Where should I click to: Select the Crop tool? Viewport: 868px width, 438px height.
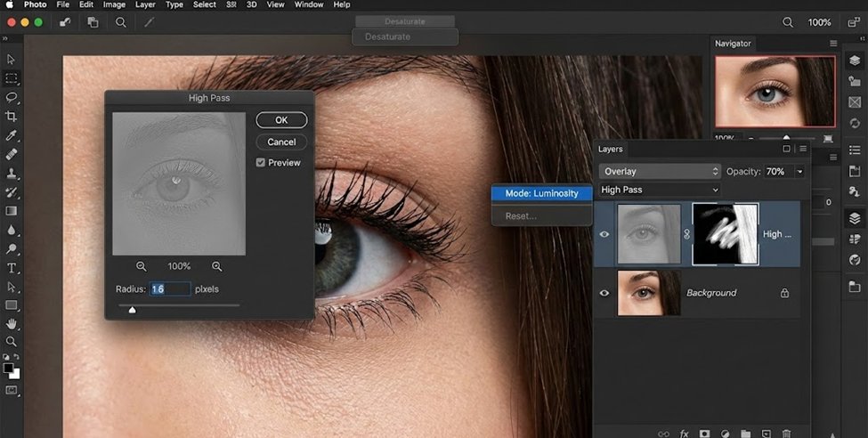point(11,117)
